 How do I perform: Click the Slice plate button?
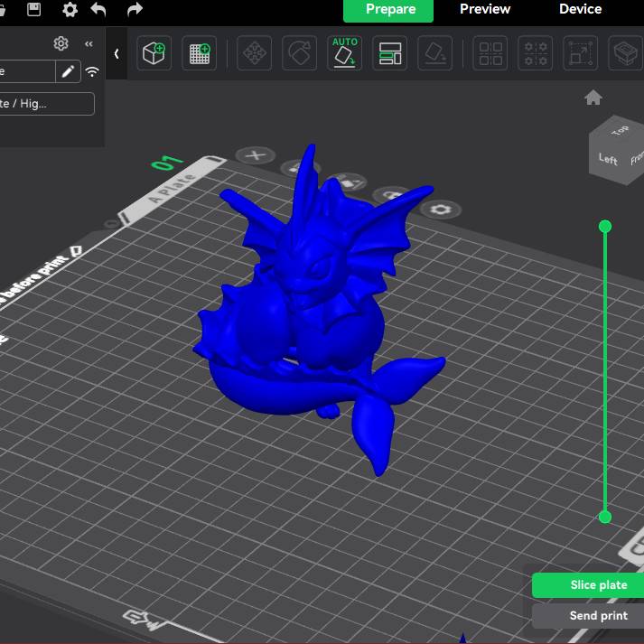tap(589, 585)
